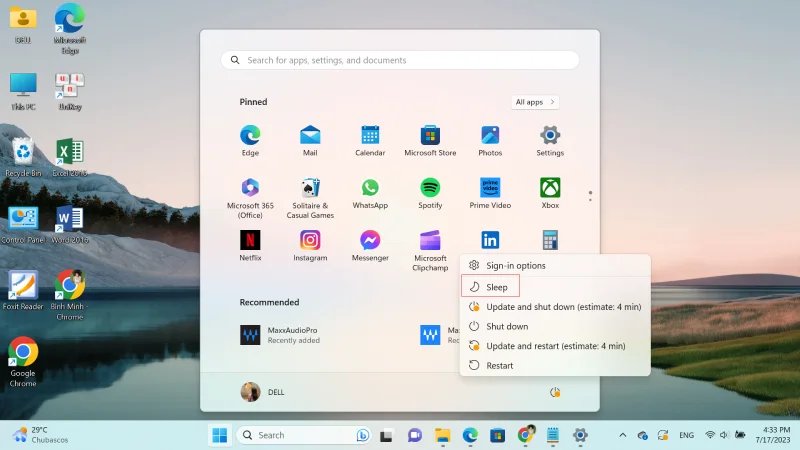The image size is (800, 450).
Task: Select the Foxit Reader desktop shortcut
Action: click(23, 290)
